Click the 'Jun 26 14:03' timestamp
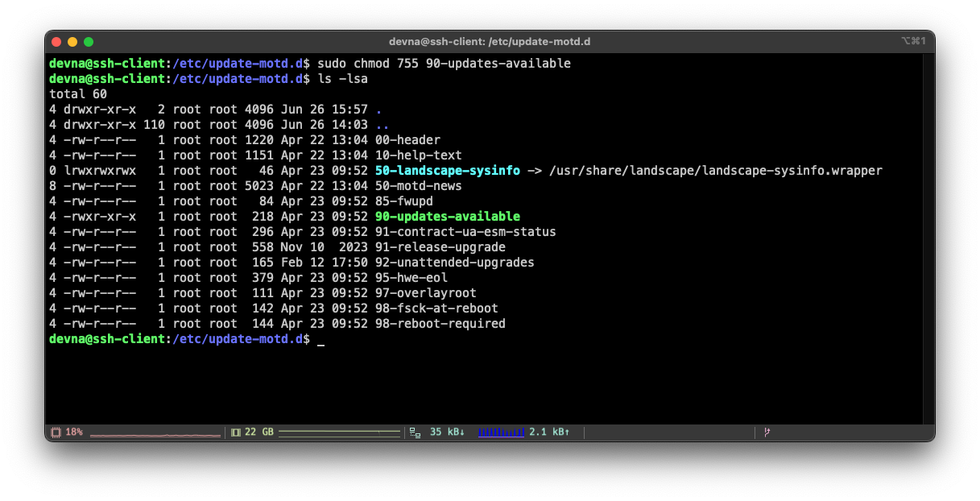980x501 pixels. [325, 125]
